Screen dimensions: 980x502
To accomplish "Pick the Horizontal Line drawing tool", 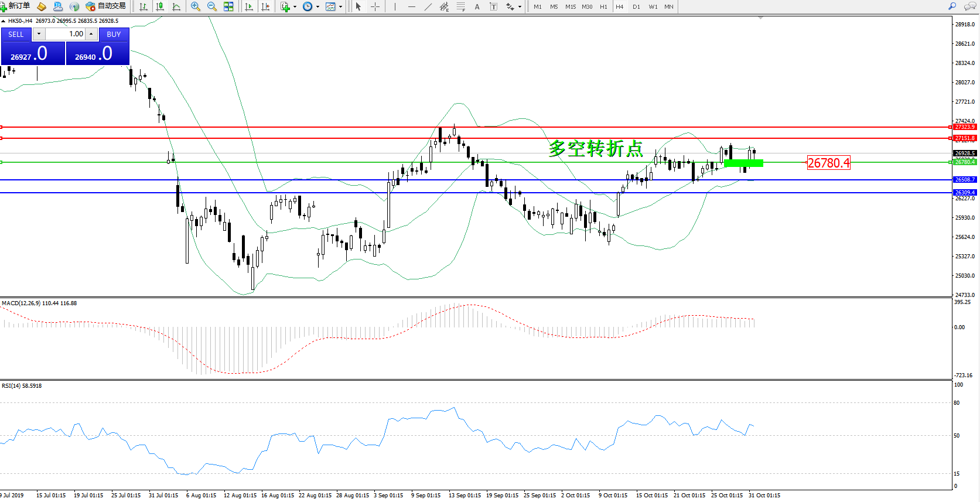I will point(412,6).
